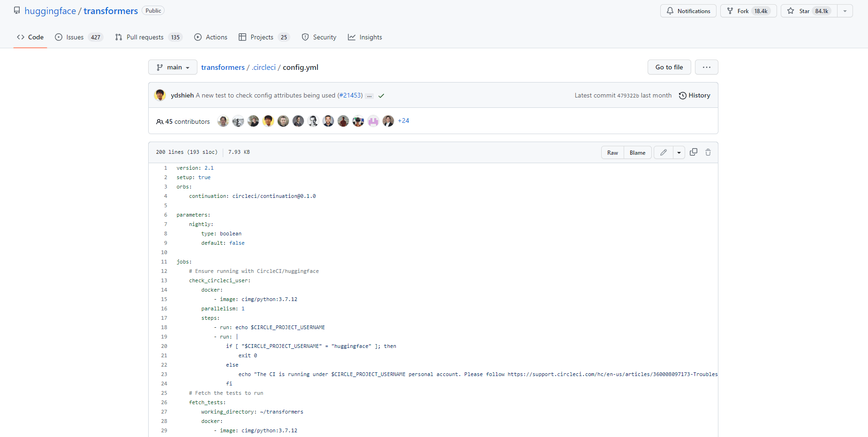Select line number 1
This screenshot has width=868, height=437.
pos(166,168)
